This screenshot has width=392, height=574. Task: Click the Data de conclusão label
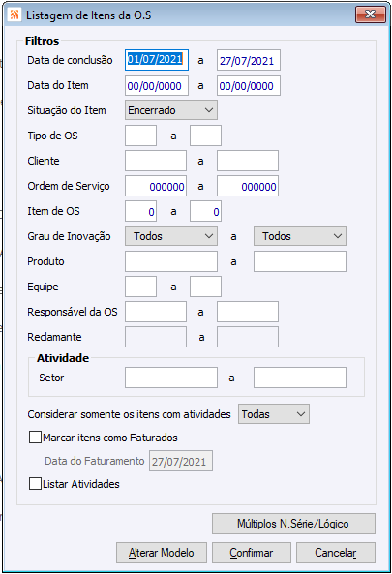pos(70,60)
